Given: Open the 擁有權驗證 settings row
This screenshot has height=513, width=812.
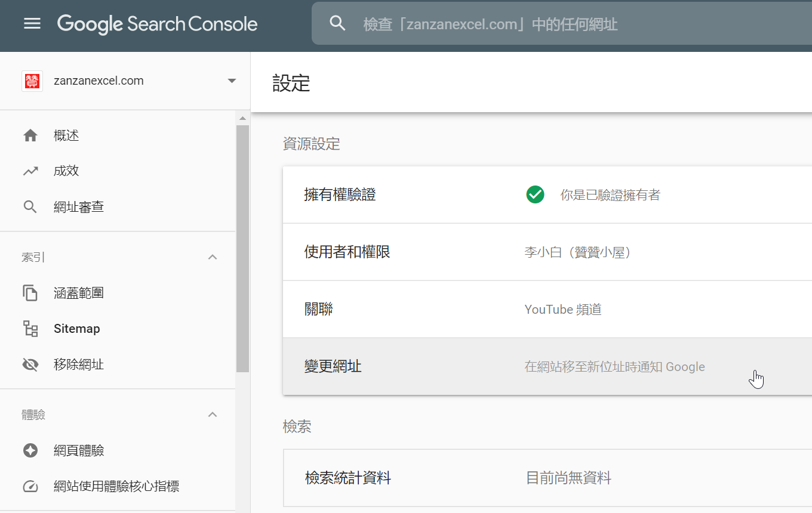Looking at the screenshot, I should tap(548, 195).
